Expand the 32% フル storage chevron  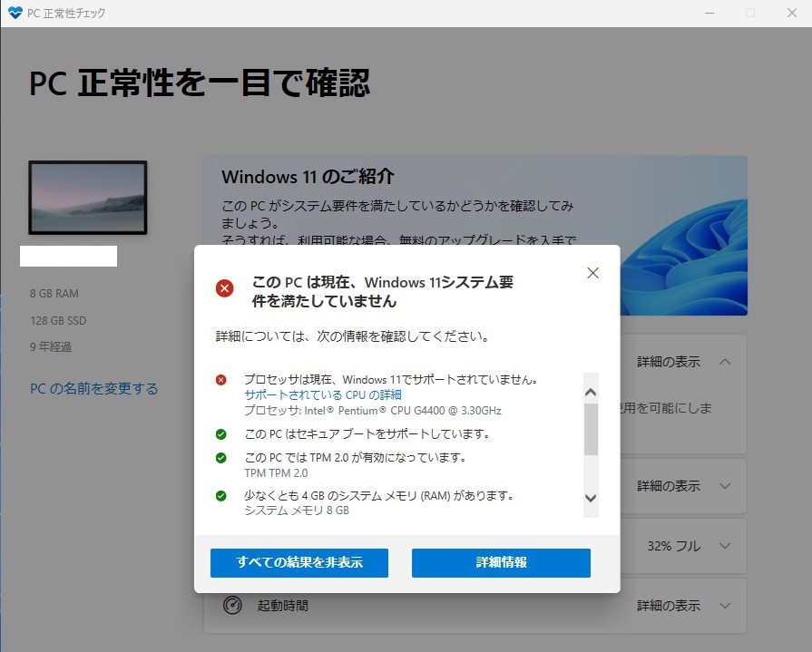pos(725,545)
